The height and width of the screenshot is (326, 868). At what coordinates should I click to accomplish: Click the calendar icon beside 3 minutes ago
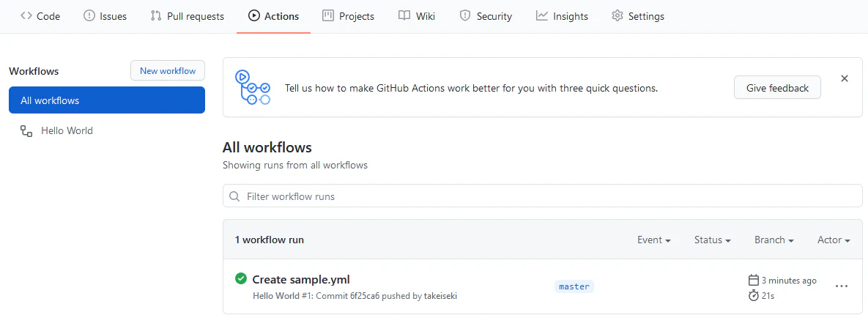[x=753, y=280]
